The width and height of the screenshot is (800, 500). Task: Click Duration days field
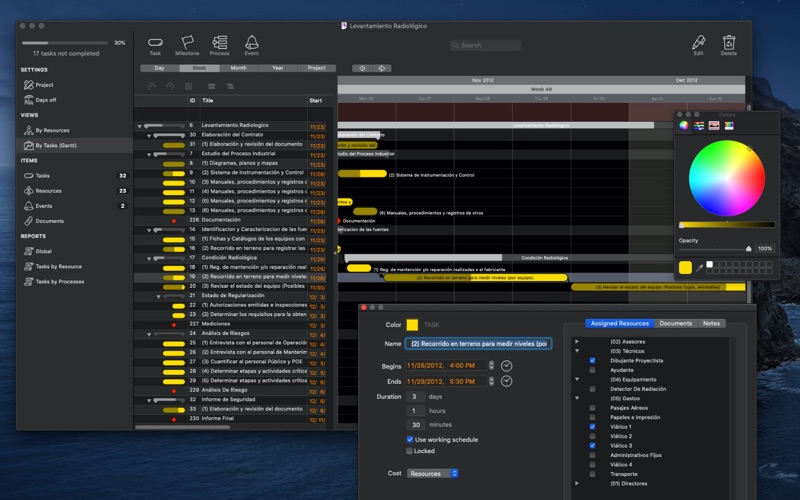[x=416, y=396]
